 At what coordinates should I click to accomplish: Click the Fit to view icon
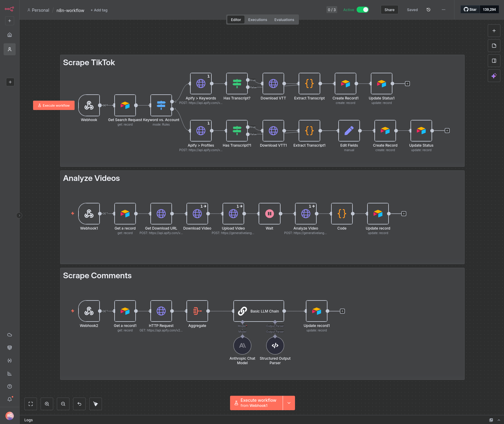click(x=30, y=404)
